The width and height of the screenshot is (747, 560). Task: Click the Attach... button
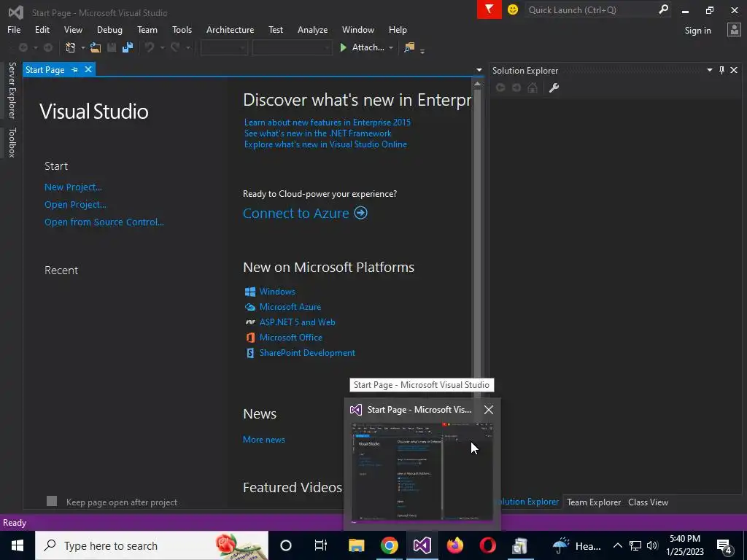[x=368, y=47]
